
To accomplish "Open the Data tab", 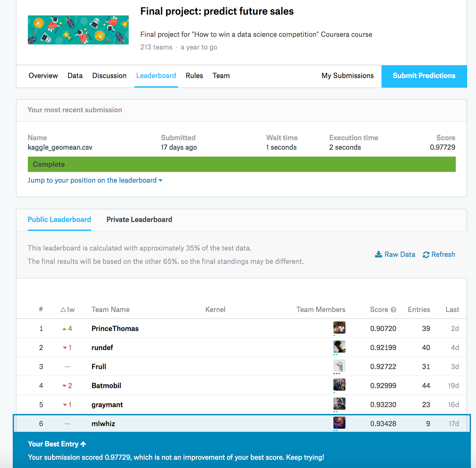I will pyautogui.click(x=75, y=76).
